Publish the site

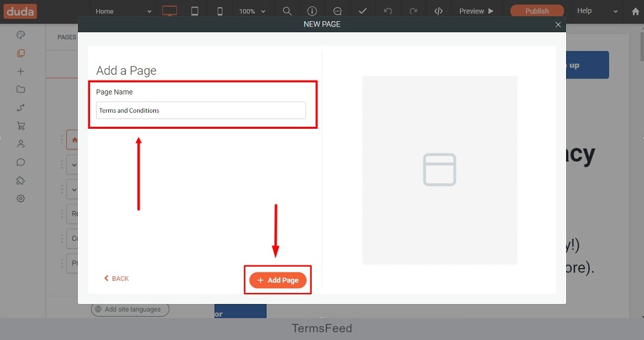pos(537,11)
